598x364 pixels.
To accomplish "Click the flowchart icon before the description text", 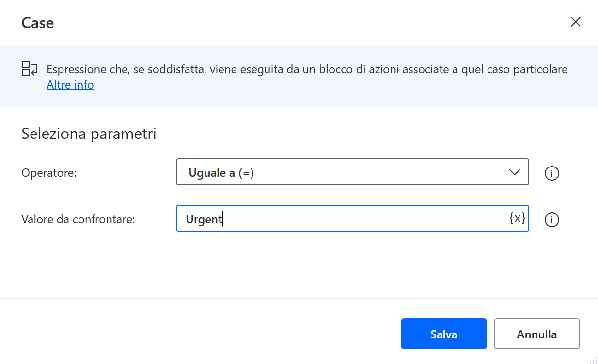I will tap(29, 69).
